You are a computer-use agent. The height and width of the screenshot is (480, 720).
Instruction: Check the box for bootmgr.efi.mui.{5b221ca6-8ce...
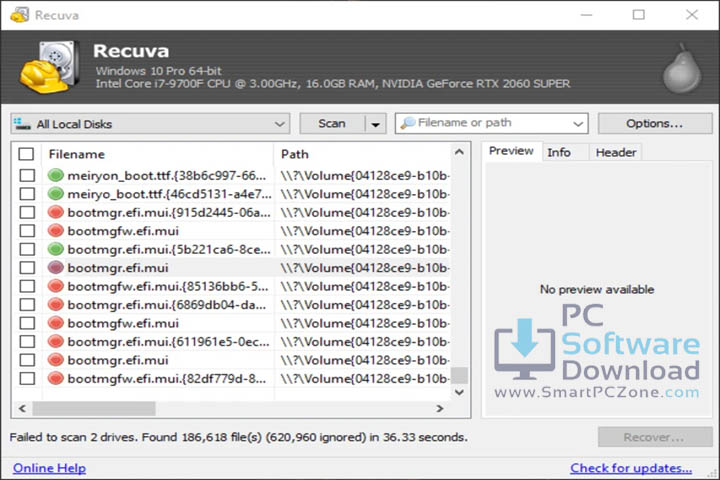(x=27, y=249)
